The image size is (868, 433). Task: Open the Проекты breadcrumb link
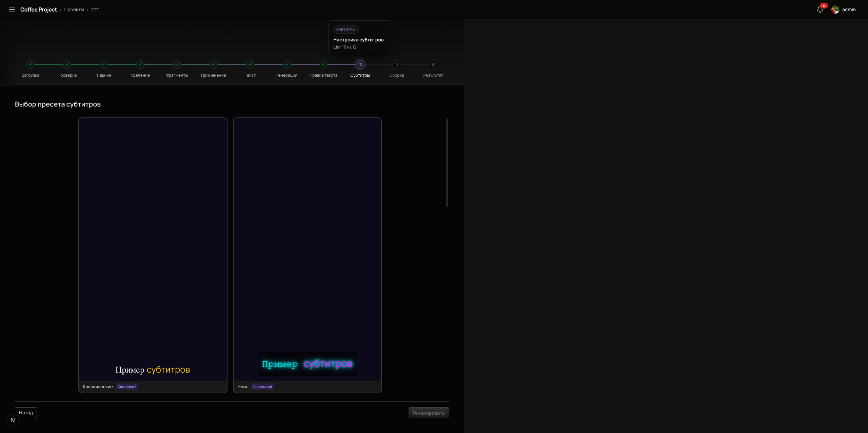click(x=74, y=10)
